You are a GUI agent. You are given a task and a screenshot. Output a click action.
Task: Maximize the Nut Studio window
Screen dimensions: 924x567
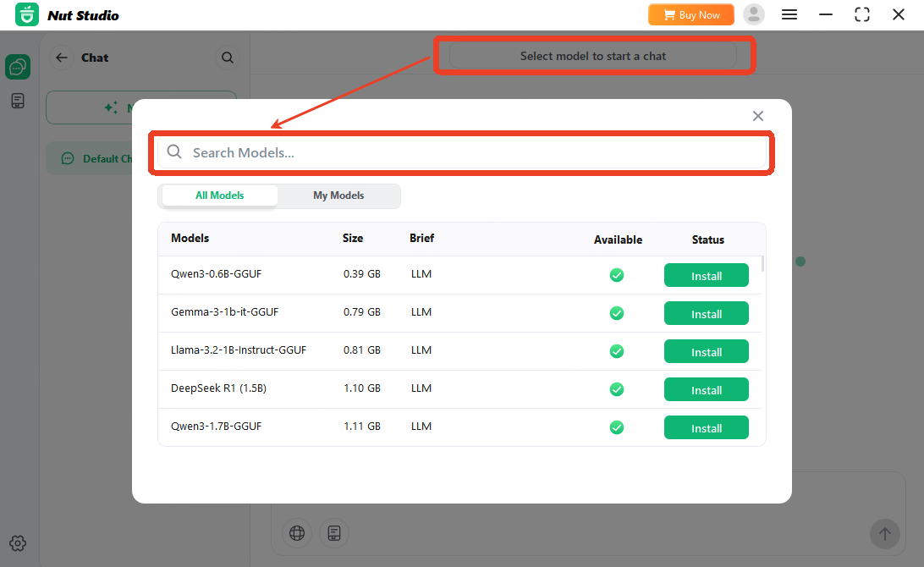pyautogui.click(x=862, y=14)
